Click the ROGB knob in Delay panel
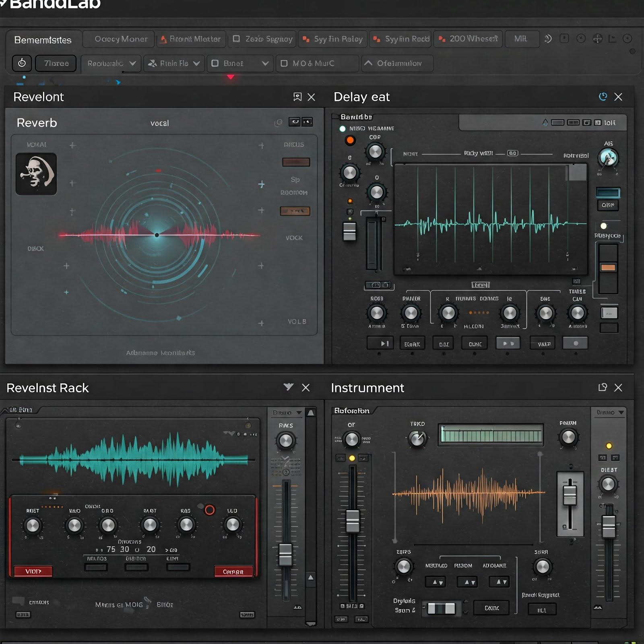This screenshot has height=644, width=644. (377, 313)
